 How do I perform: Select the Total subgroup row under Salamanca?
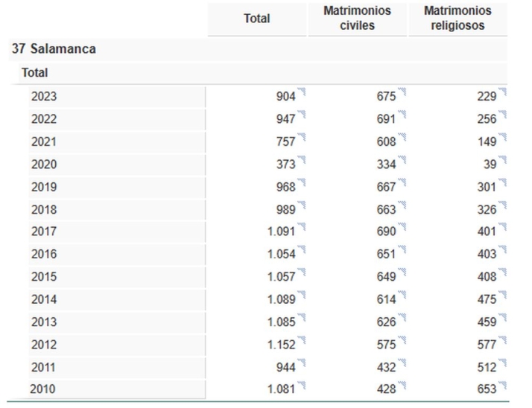point(35,73)
